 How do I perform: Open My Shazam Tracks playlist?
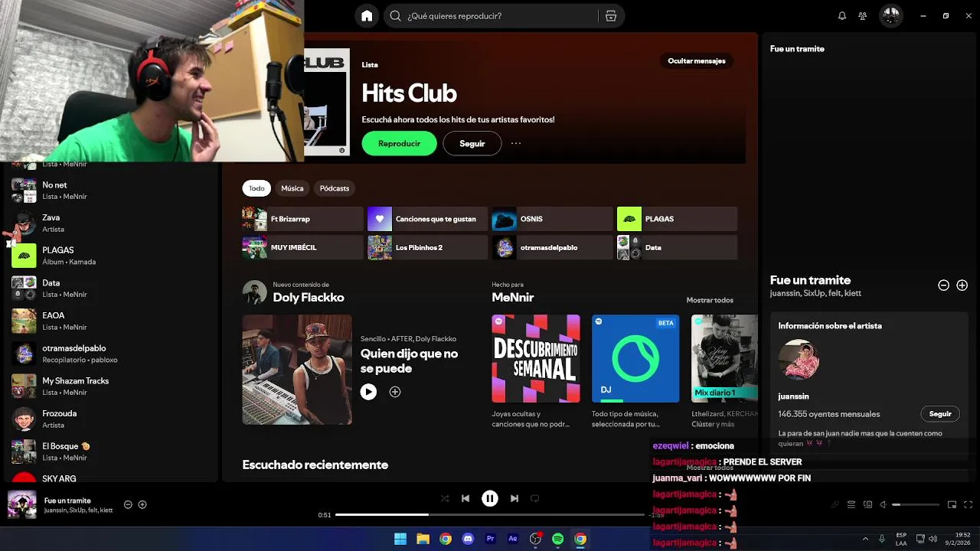point(111,386)
